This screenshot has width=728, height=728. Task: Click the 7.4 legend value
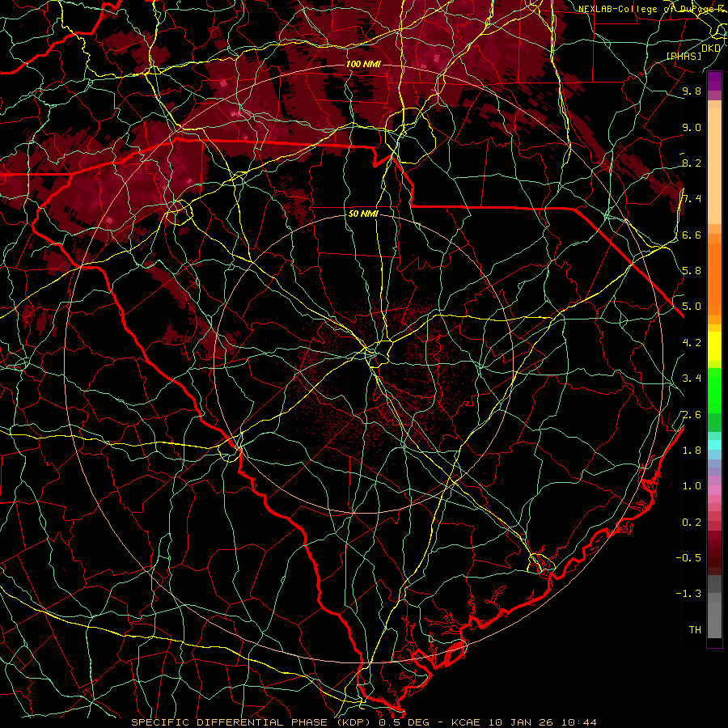(692, 199)
